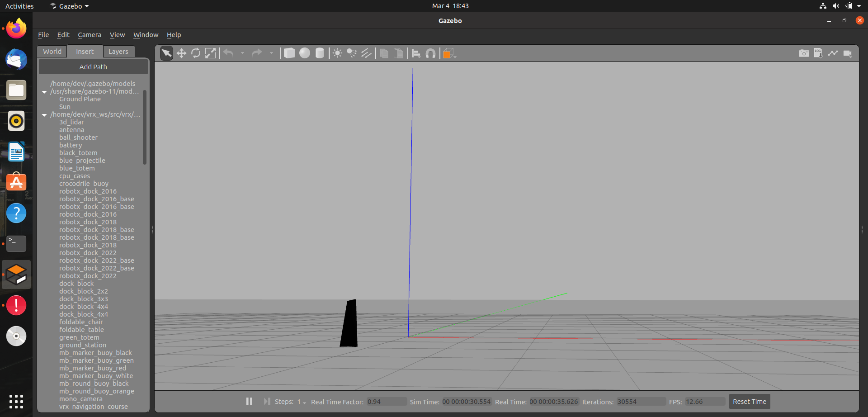
Task: Activate the rotate mode tool
Action: (x=196, y=53)
